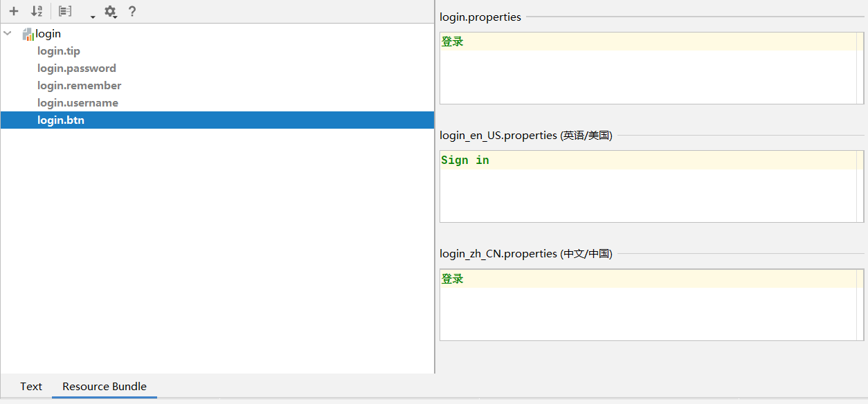This screenshot has width=868, height=404.
Task: Click the login_en_US.properties value field
Action: [x=651, y=186]
